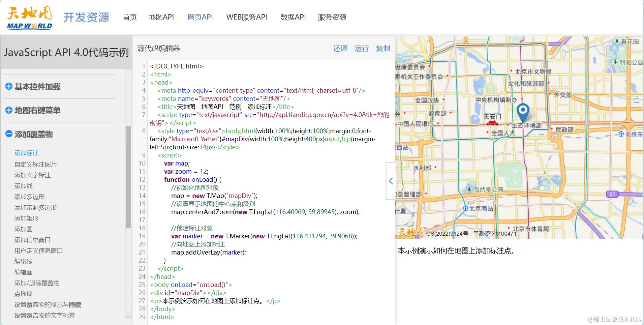Select the 添加圆 example
The height and width of the screenshot is (325, 644).
click(x=23, y=229)
